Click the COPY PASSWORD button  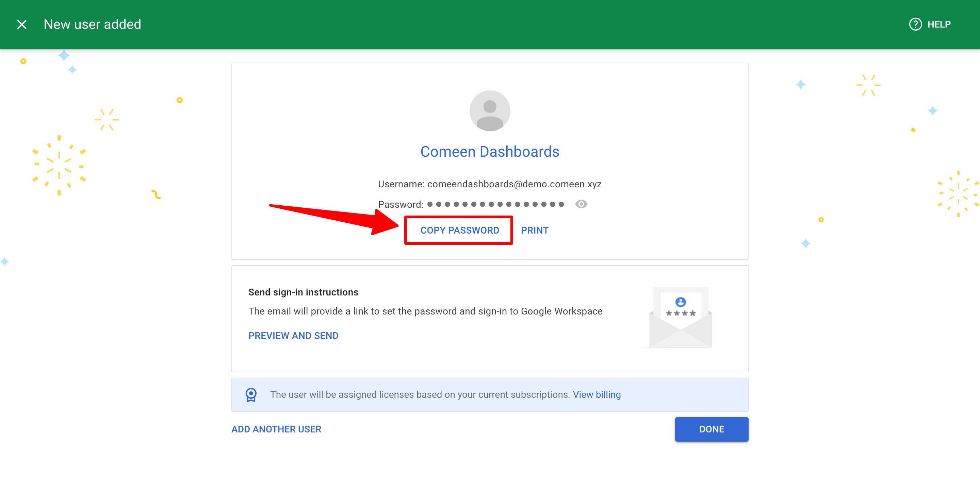[x=459, y=231]
